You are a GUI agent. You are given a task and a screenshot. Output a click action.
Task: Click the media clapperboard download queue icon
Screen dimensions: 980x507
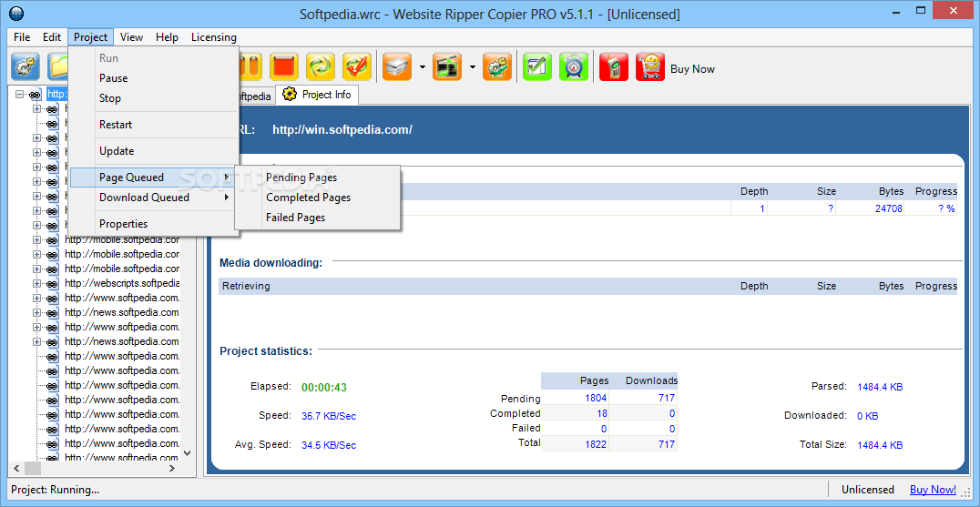coord(447,66)
